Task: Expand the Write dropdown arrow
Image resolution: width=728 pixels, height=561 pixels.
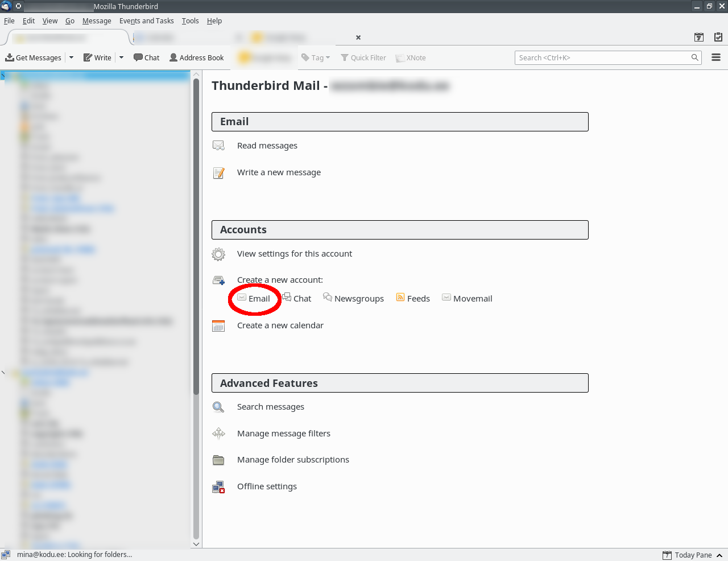Action: [x=121, y=57]
